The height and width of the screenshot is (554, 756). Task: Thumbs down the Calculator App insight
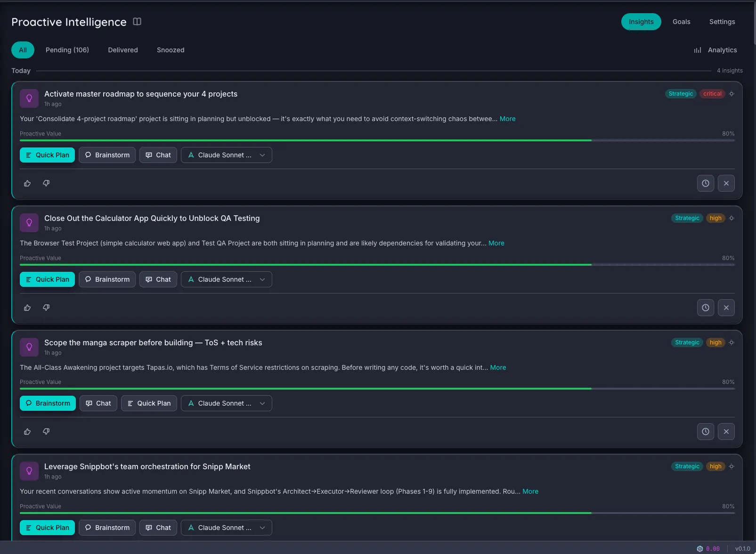click(46, 308)
